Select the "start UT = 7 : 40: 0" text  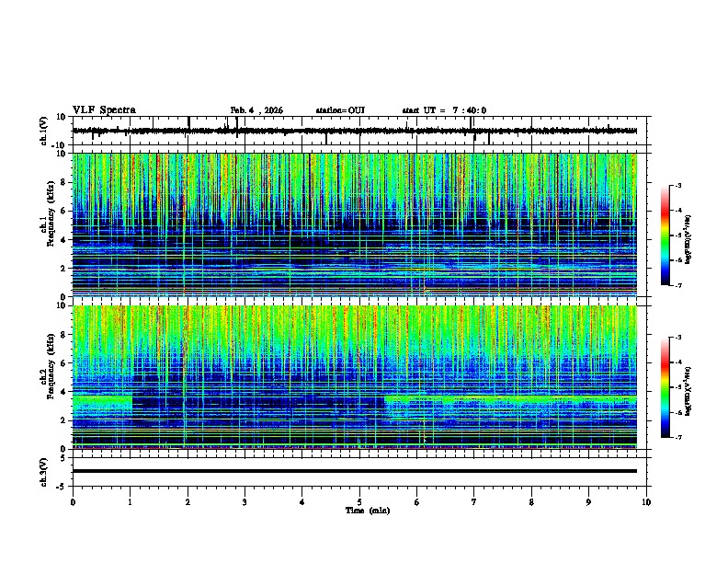[444, 110]
